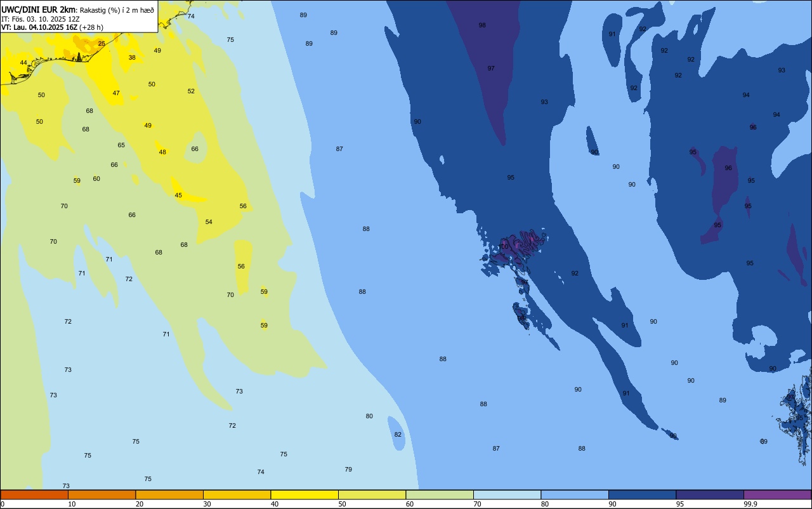
Task: Pick the purple legend segment above 99.9
Action: tap(777, 494)
